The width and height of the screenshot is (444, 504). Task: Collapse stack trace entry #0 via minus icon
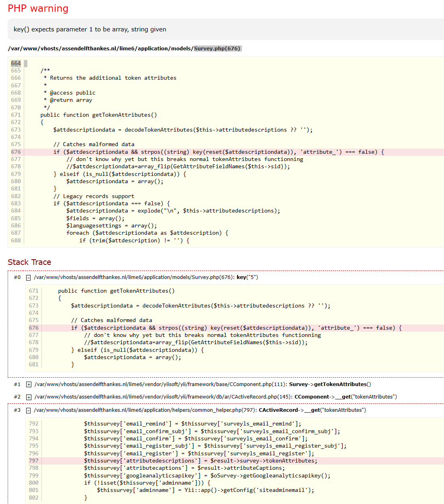(x=29, y=277)
